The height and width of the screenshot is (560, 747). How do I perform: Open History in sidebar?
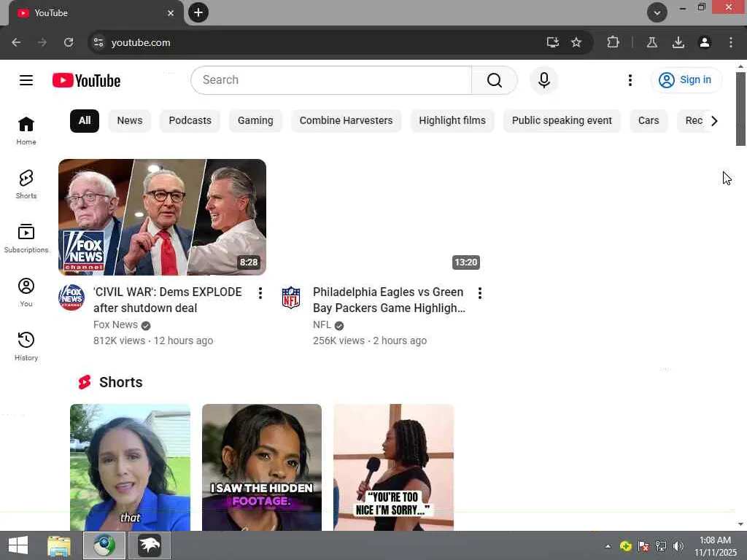pyautogui.click(x=26, y=346)
